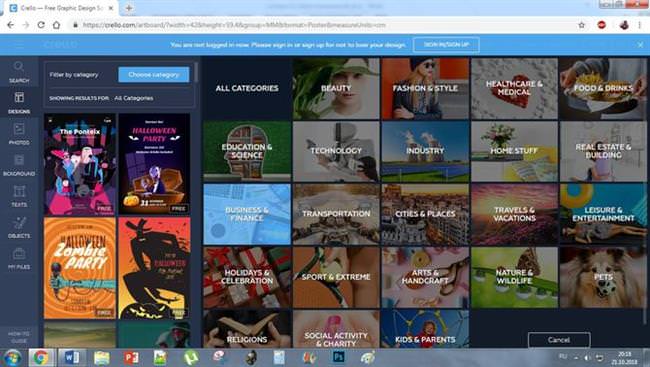Select the Texts tool icon
Image resolution: width=650 pixels, height=367 pixels.
pyautogui.click(x=19, y=196)
